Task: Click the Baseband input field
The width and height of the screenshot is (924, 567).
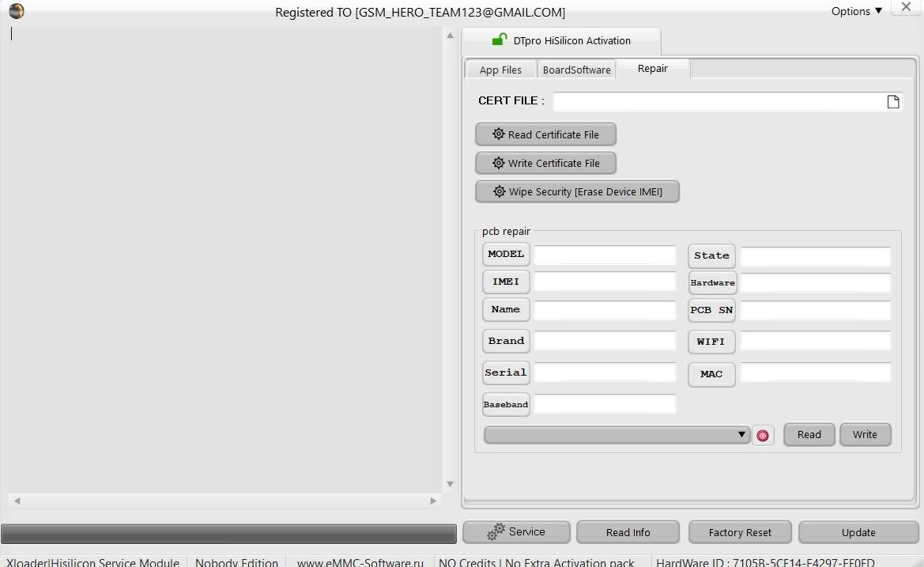Action: click(605, 404)
